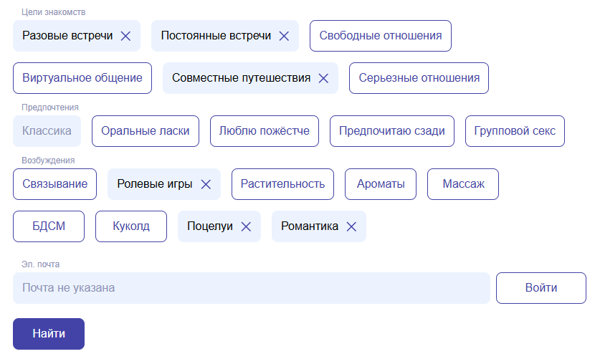Remove the Постоянные встречи tag via X
Screen dimensions: 595x364
pos(284,36)
